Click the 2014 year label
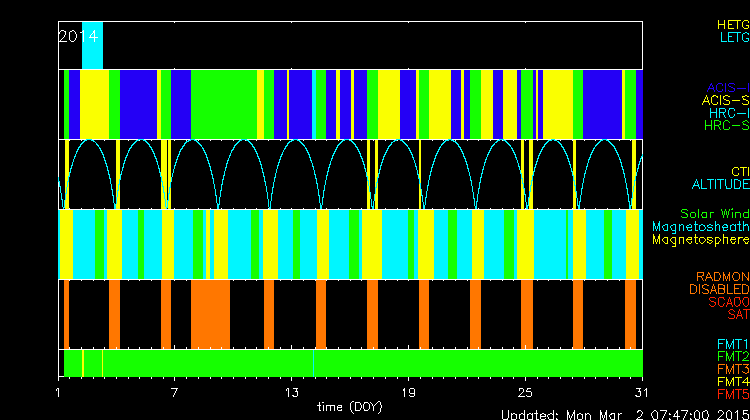Viewport: 750px width, 420px height. click(x=77, y=36)
